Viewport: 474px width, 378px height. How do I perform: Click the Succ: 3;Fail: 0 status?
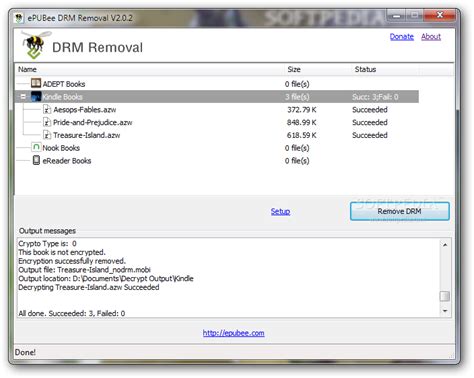point(375,97)
